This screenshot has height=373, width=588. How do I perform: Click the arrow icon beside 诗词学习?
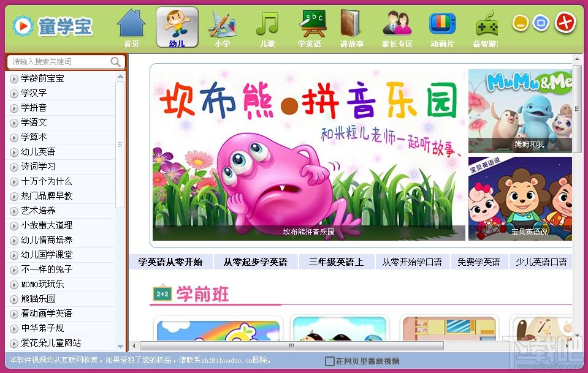[x=14, y=167]
